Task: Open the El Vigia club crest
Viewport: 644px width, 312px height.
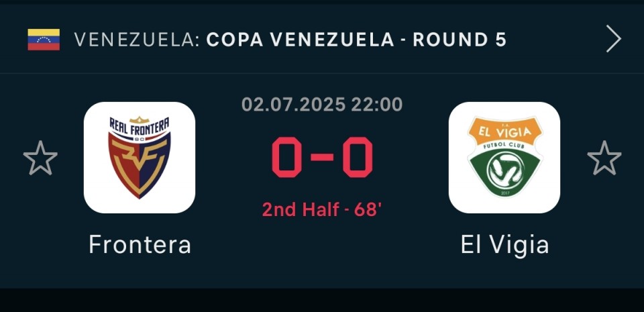Action: pos(504,158)
